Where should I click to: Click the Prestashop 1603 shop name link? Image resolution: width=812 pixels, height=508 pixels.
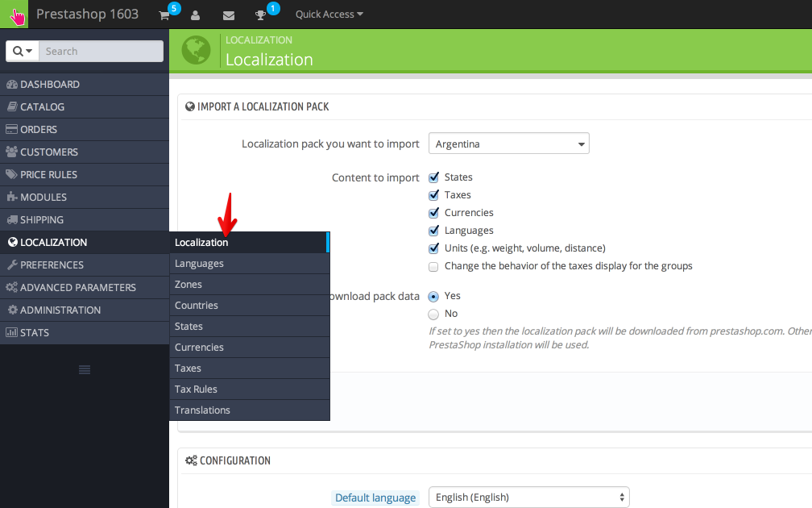87,15
